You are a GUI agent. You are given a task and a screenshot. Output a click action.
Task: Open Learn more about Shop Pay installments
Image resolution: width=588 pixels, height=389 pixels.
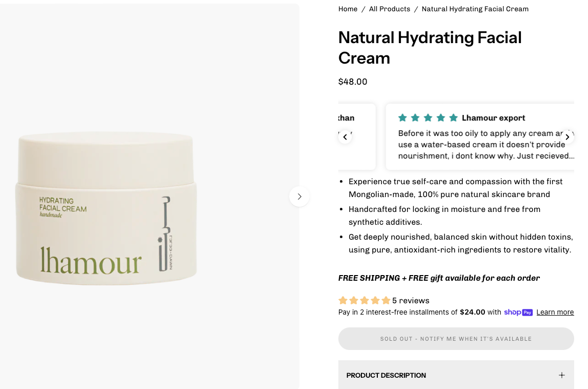(555, 313)
